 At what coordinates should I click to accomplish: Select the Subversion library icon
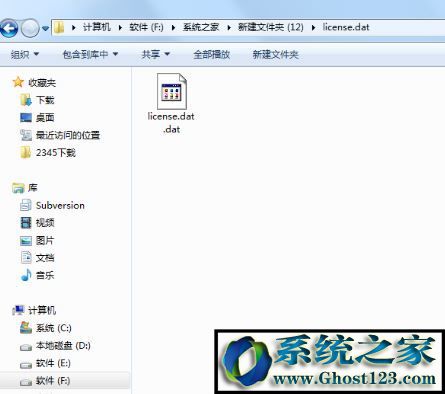26,205
